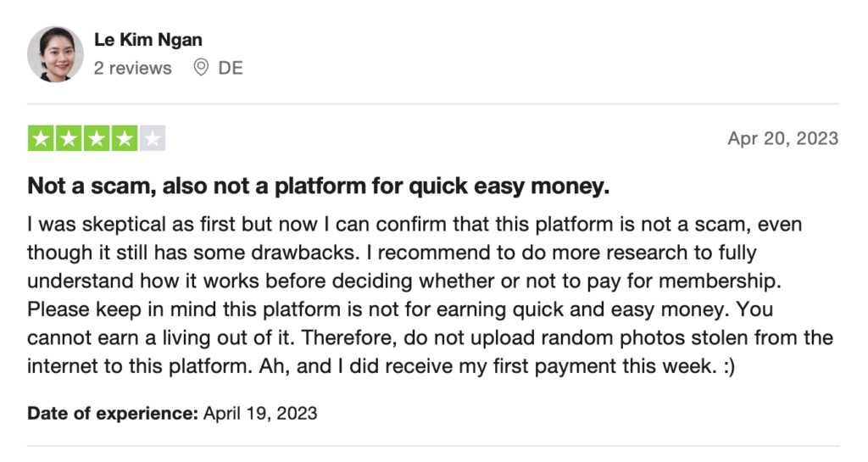The image size is (868, 462).
Task: Open the review title 'Not a scam'
Action: coord(319,186)
